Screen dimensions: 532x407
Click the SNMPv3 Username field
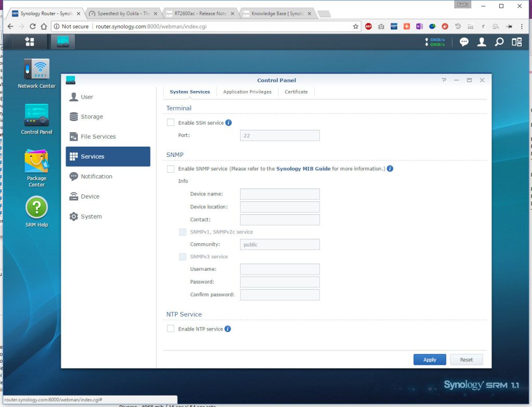(x=280, y=269)
